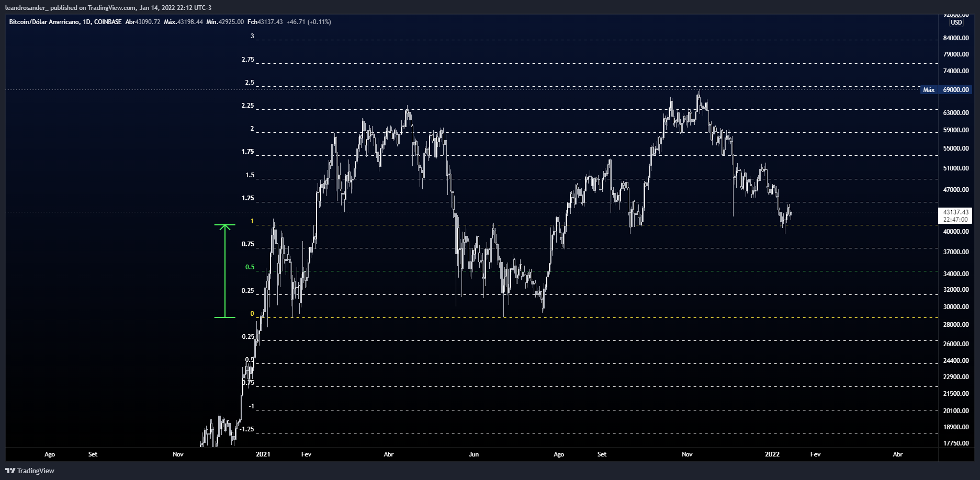Select the Fibonacci level label 2.75
This screenshot has height=480, width=980.
click(248, 60)
